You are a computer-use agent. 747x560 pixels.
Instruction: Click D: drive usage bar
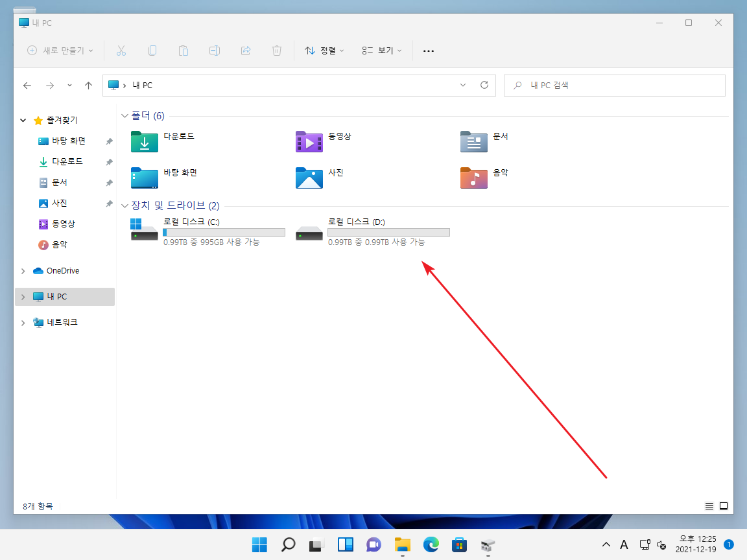point(389,233)
